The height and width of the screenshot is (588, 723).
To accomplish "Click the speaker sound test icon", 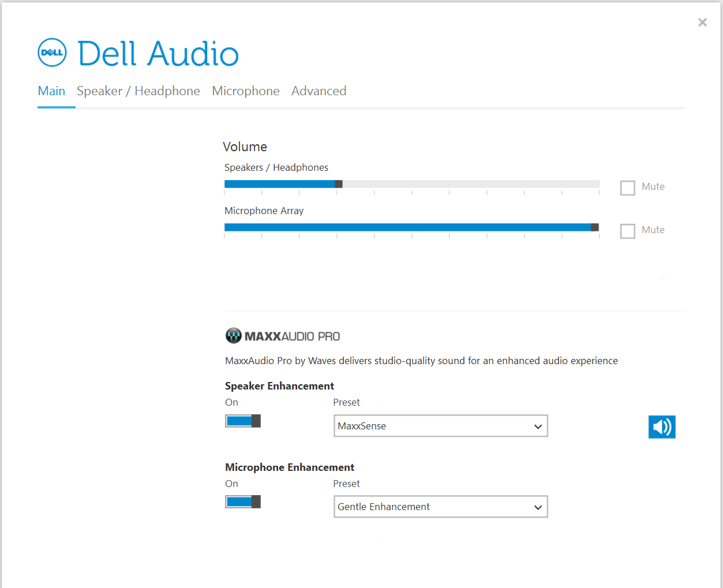I will [x=662, y=427].
